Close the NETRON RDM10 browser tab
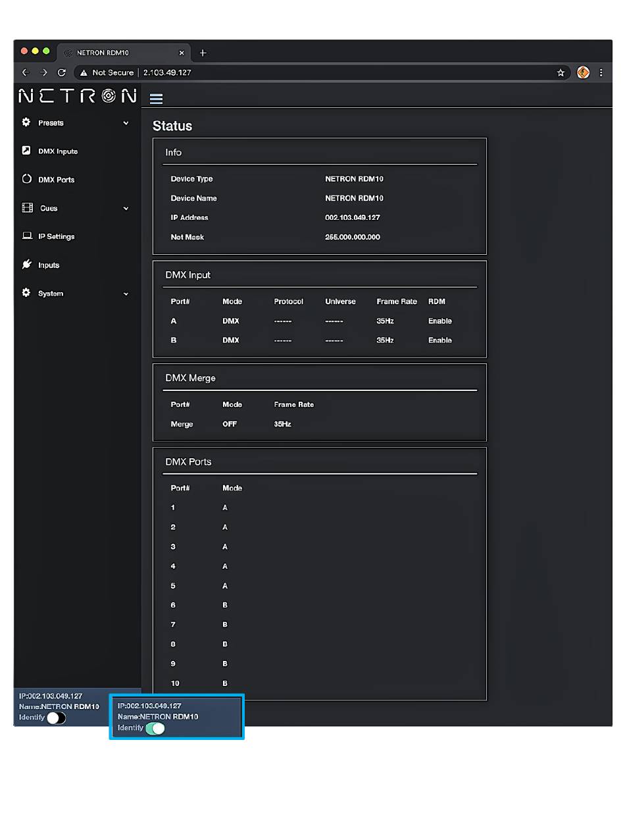The height and width of the screenshot is (840, 625). point(182,53)
